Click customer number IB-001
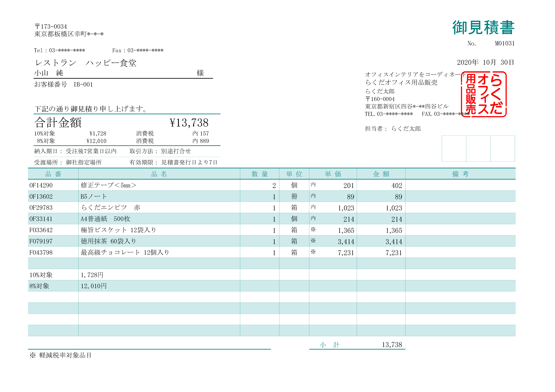Screen dimensions: 555x392 83,85
